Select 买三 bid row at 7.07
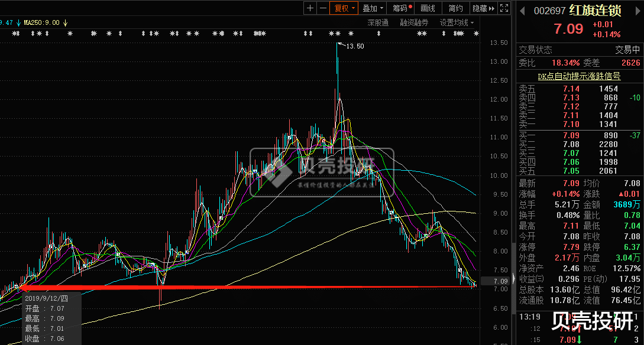Viewport: 644px width, 345px height. [x=579, y=154]
